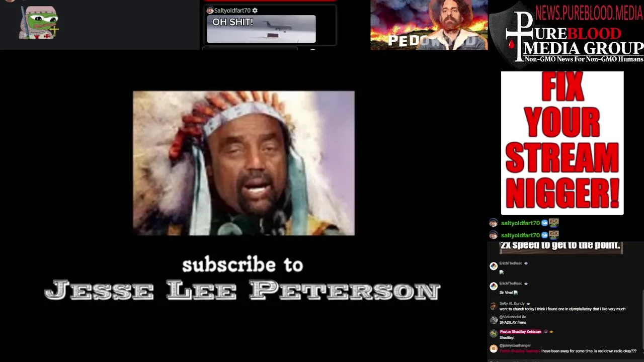Image resolution: width=644 pixels, height=362 pixels.
Task: Click 'Non-GMO News For Non-GMO Humans' tagline
Action: 584,59
